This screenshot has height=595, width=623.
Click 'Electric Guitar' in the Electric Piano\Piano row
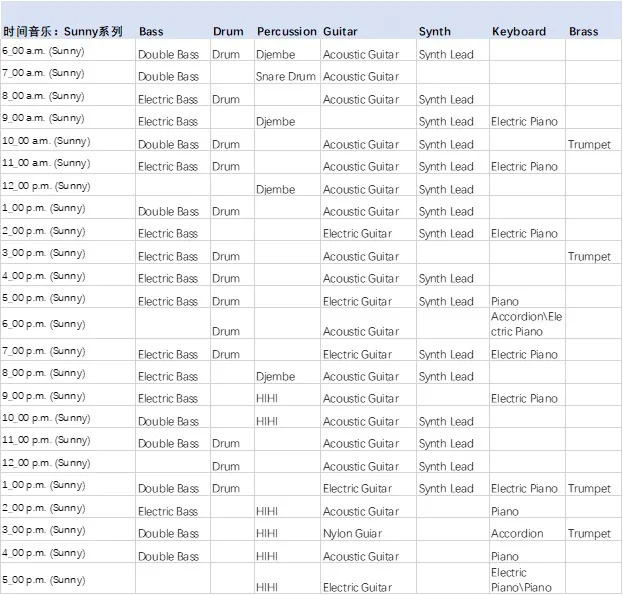[357, 587]
